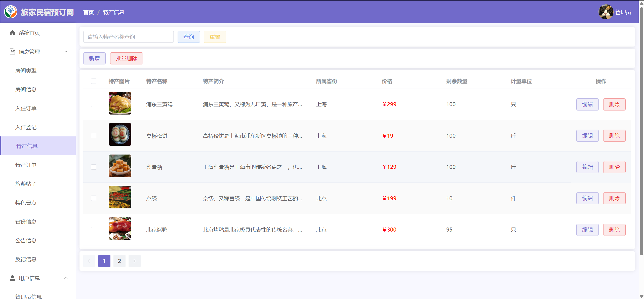Click the site logo icon
Screen dimensions: 644x299
[11, 12]
